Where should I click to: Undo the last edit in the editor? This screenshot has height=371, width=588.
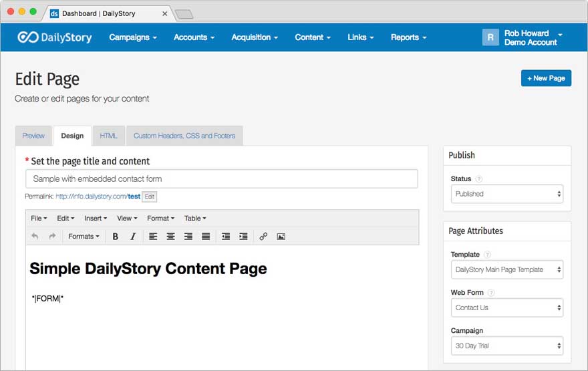pos(35,237)
